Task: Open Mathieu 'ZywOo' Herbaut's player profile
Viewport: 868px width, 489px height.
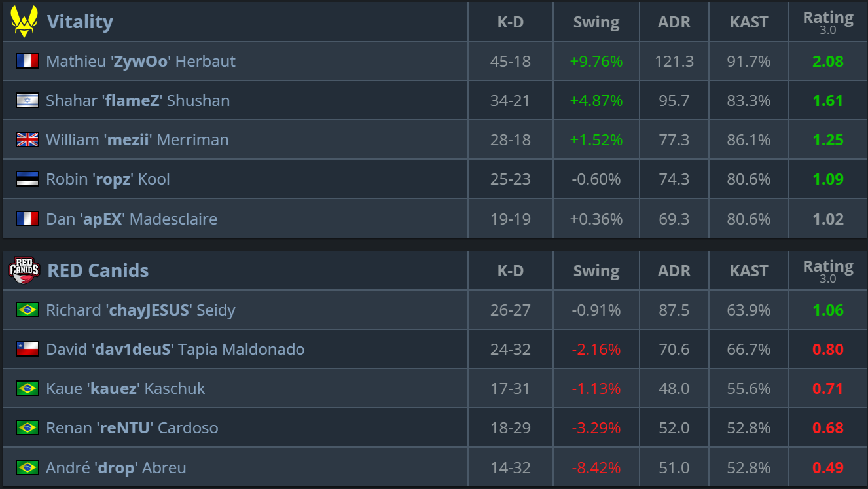Action: point(141,62)
